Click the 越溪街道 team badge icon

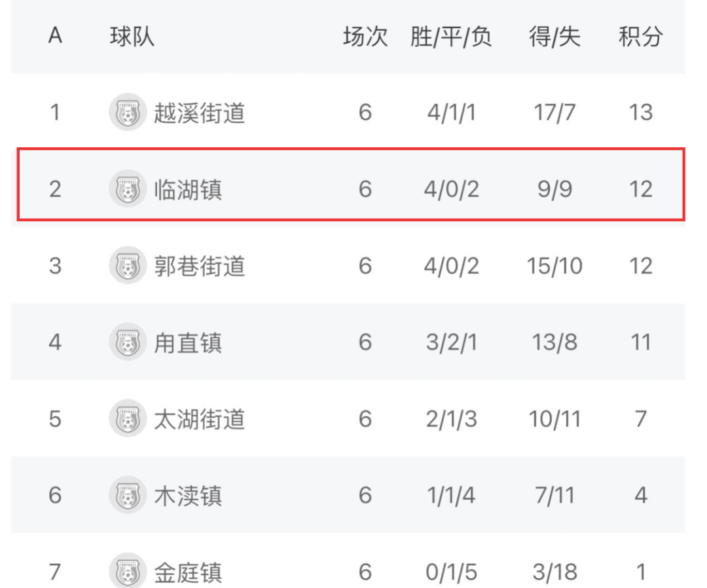point(127,113)
